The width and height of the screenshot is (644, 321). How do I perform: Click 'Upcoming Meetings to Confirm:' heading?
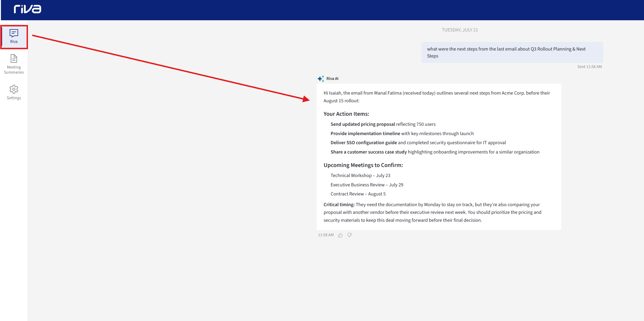coord(363,165)
